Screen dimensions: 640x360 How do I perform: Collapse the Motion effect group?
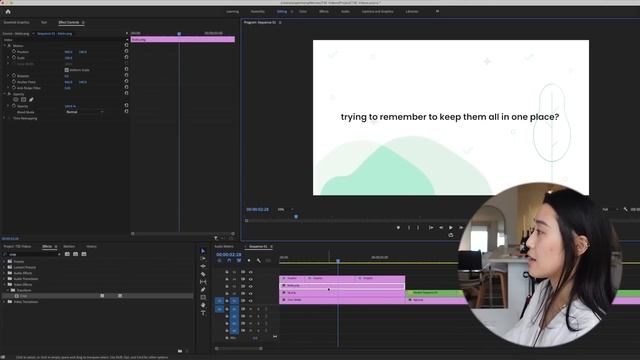pos(5,46)
